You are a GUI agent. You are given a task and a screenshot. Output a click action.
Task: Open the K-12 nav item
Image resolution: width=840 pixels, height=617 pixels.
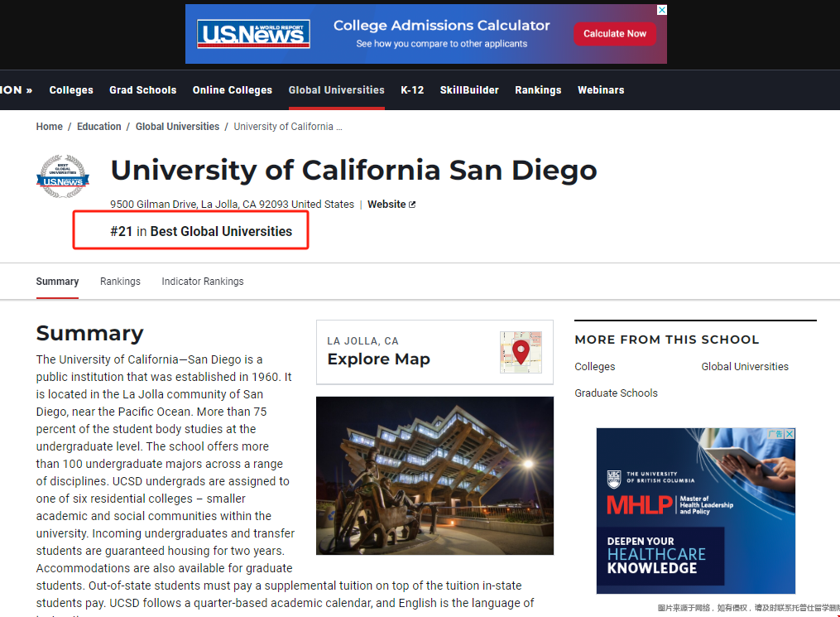coord(412,90)
